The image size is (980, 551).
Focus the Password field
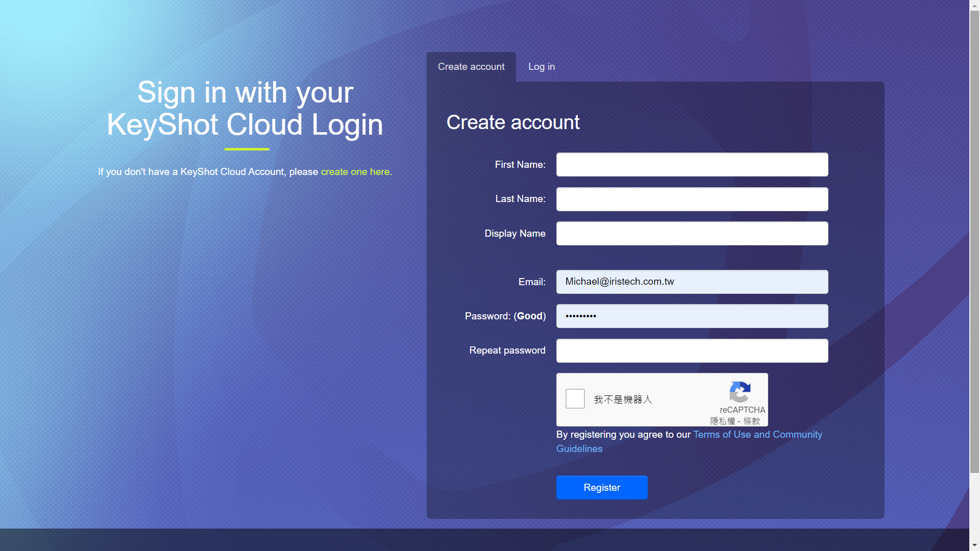pyautogui.click(x=692, y=316)
